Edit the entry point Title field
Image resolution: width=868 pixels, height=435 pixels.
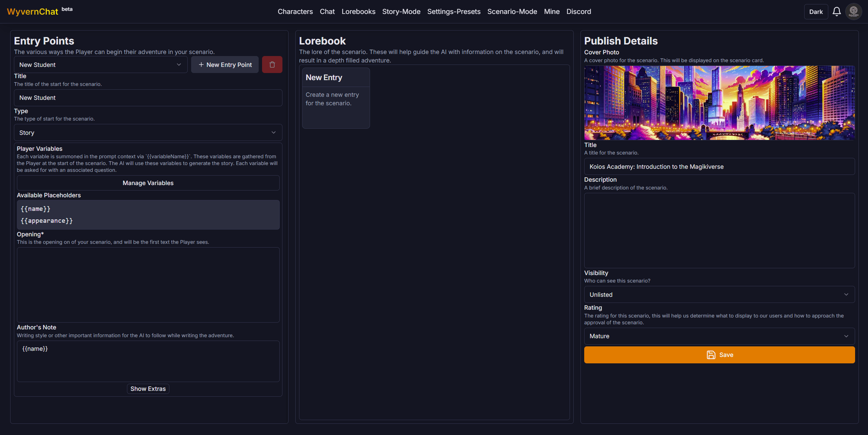[148, 98]
